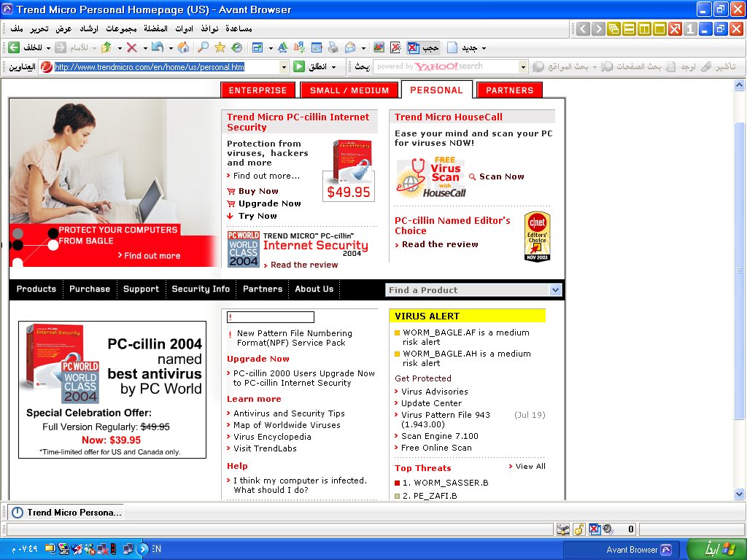The width and height of the screenshot is (747, 560).
Task: Click the edit page source icon
Action: coord(317,47)
